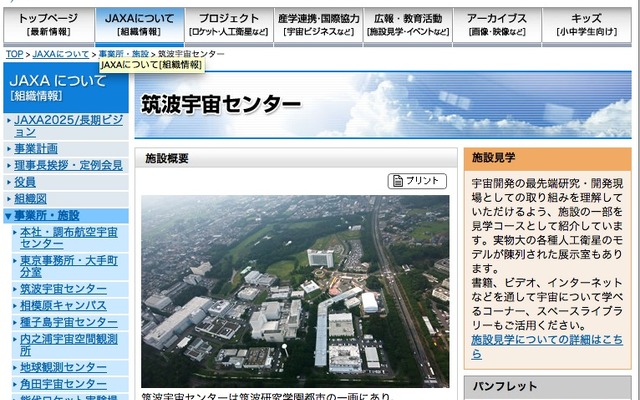Open 種子島宇宙センター sidebar link
640x400 pixels.
point(69,322)
